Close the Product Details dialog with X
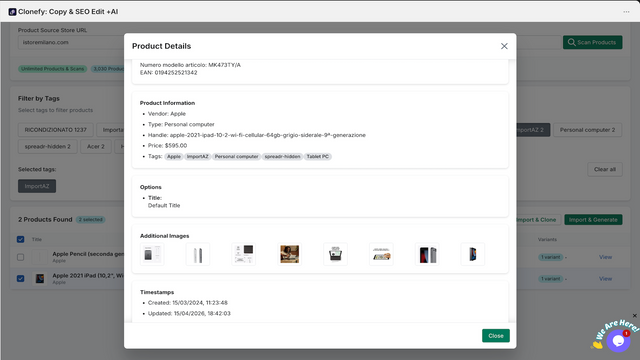The image size is (640, 360). [x=504, y=46]
